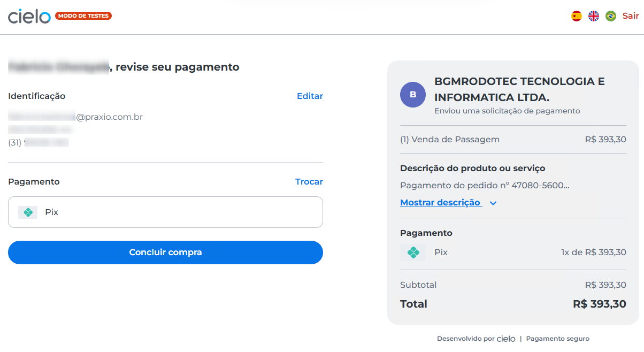The width and height of the screenshot is (644, 352).
Task: Open the Mostrar descrição link
Action: point(440,203)
